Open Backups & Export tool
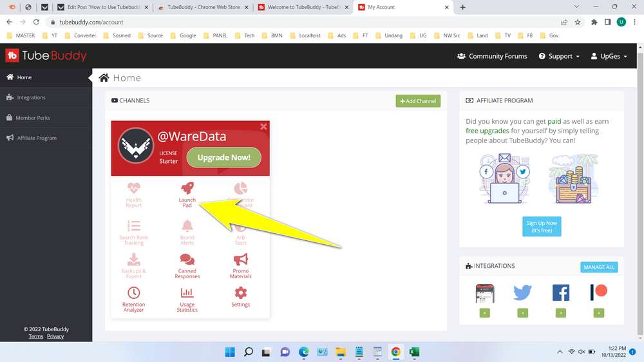The height and width of the screenshot is (362, 644). 133,266
